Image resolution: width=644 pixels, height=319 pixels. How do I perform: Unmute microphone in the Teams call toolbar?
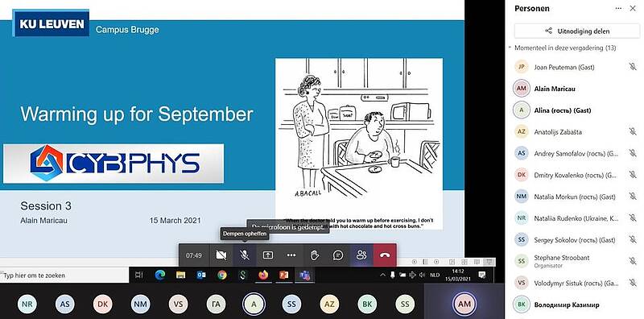[x=245, y=255]
